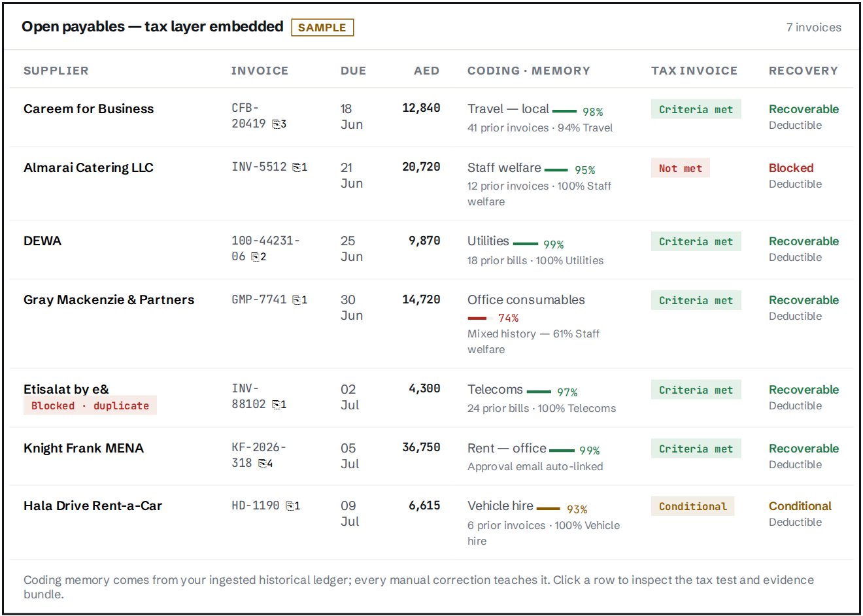Image resolution: width=863 pixels, height=616 pixels.
Task: Click the Blocked recovery status for Almarai
Action: coord(791,168)
